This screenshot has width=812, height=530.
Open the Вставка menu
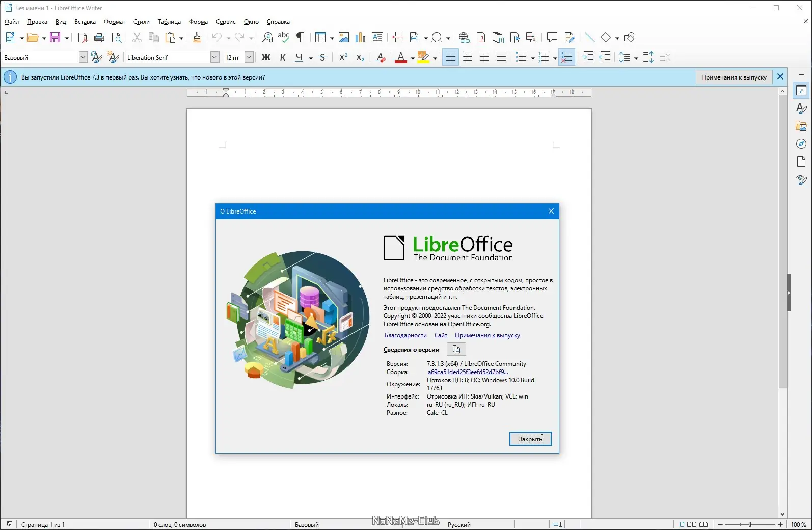pyautogui.click(x=85, y=22)
